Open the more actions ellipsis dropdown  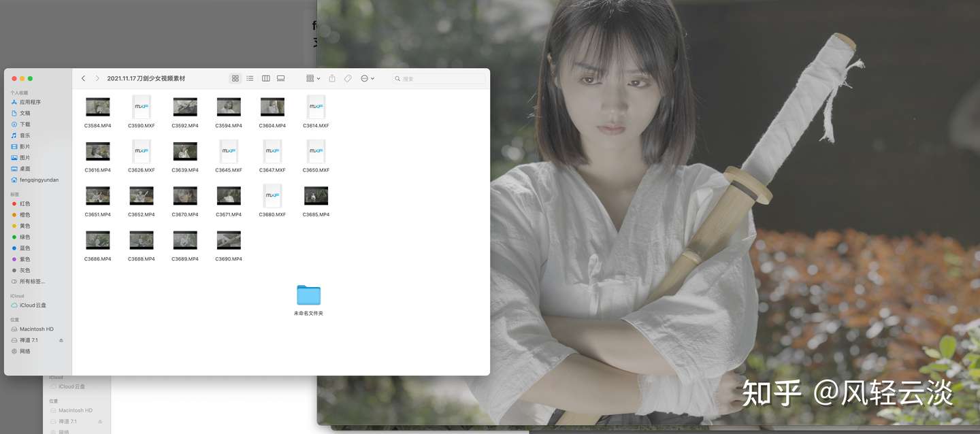367,78
